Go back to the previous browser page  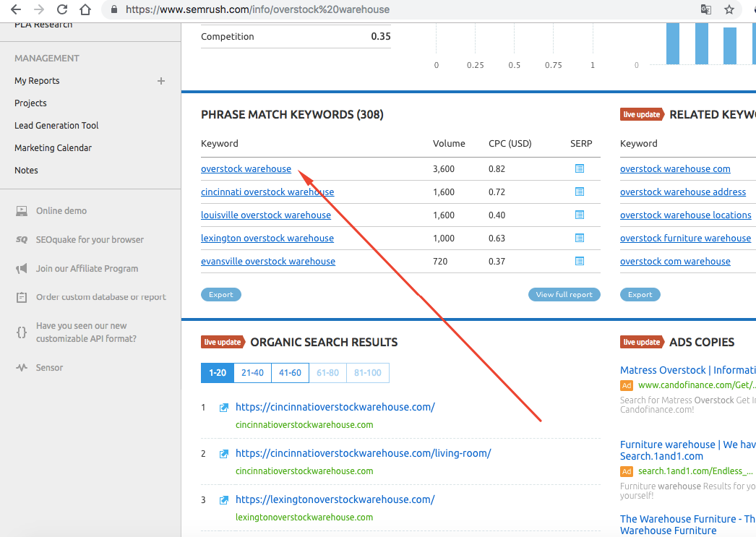(16, 9)
